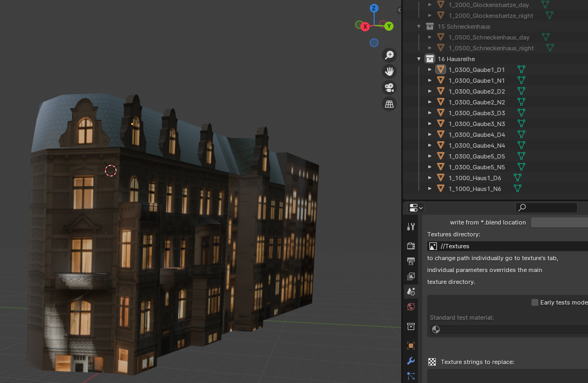Screen dimensions: 588x383
Task: Click mesh data icon of 1_0300_Gaube3_D3
Action: [x=521, y=113]
